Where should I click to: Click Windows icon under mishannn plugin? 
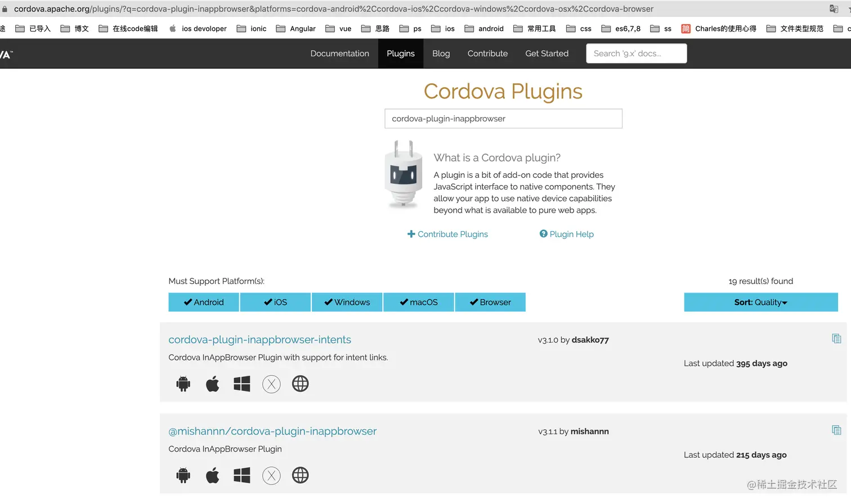tap(242, 475)
